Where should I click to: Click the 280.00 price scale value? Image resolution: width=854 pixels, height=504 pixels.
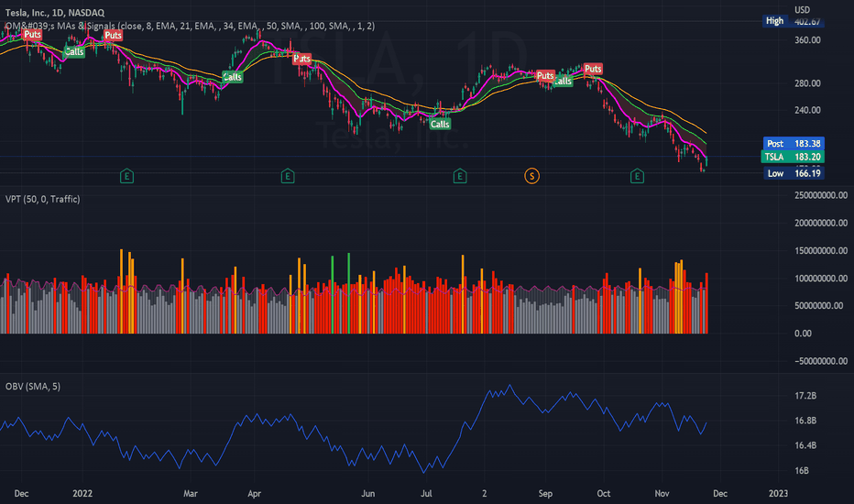pyautogui.click(x=807, y=83)
